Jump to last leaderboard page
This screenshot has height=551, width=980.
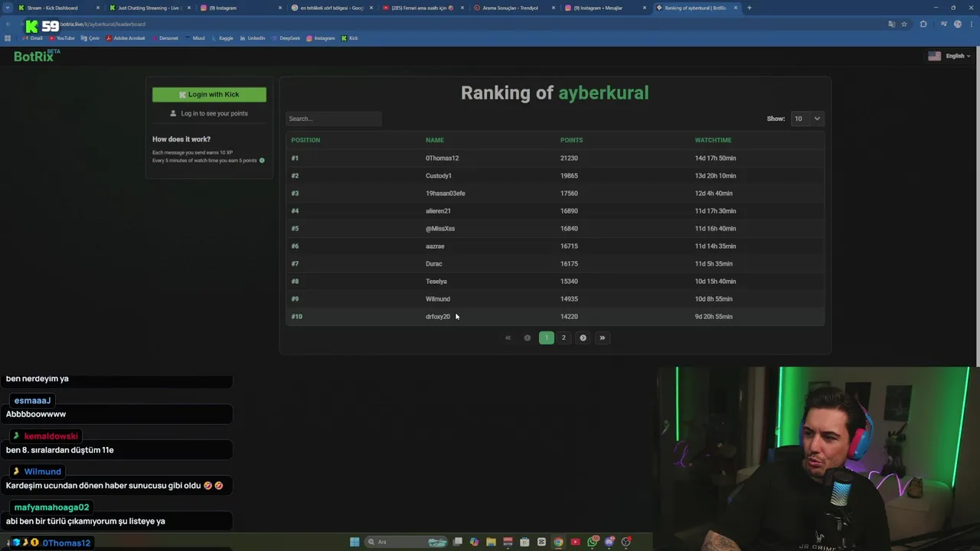(x=602, y=337)
